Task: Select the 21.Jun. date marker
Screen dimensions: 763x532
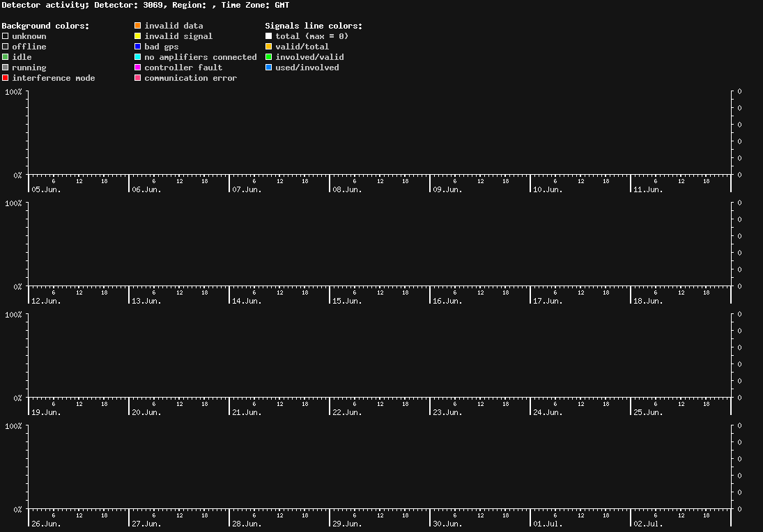Action: point(247,412)
